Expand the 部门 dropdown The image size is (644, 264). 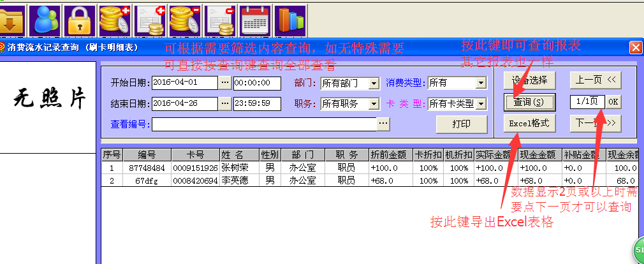click(x=374, y=84)
